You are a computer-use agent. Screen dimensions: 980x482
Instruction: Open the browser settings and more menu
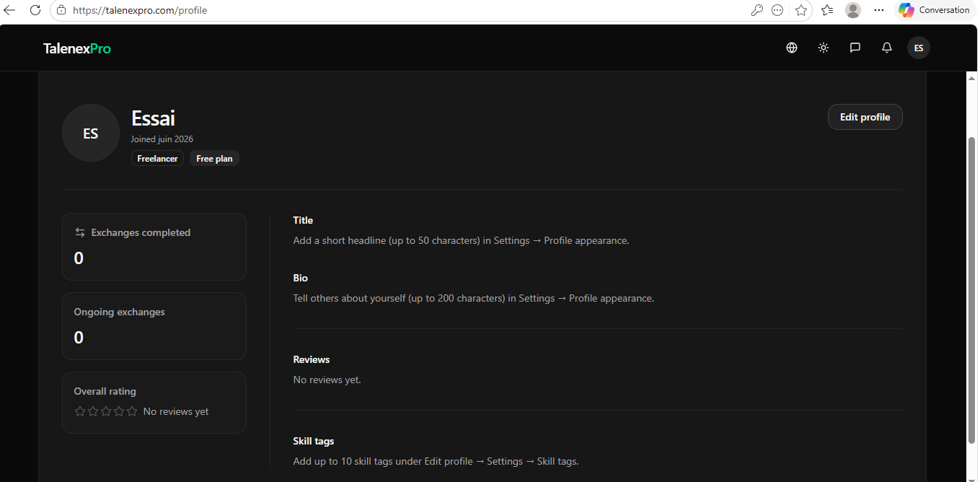[x=878, y=10]
